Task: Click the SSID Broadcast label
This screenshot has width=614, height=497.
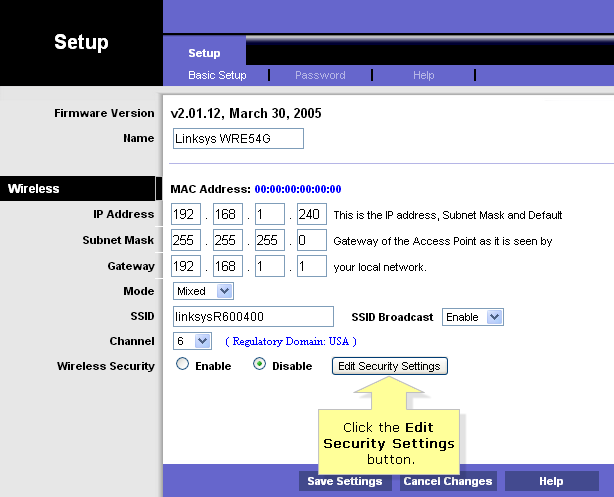Action: [x=392, y=317]
